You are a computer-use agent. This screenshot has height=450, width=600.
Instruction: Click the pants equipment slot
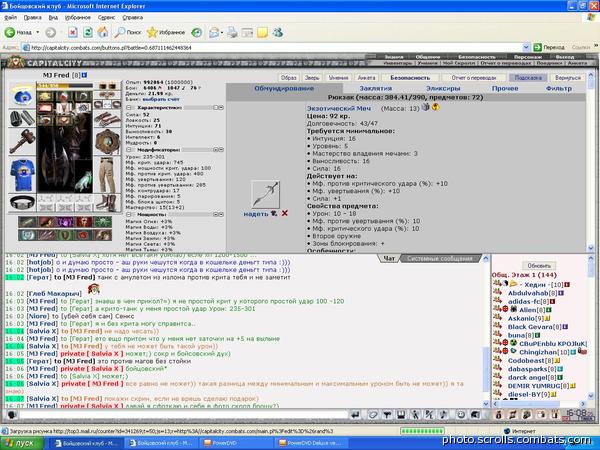[107, 174]
